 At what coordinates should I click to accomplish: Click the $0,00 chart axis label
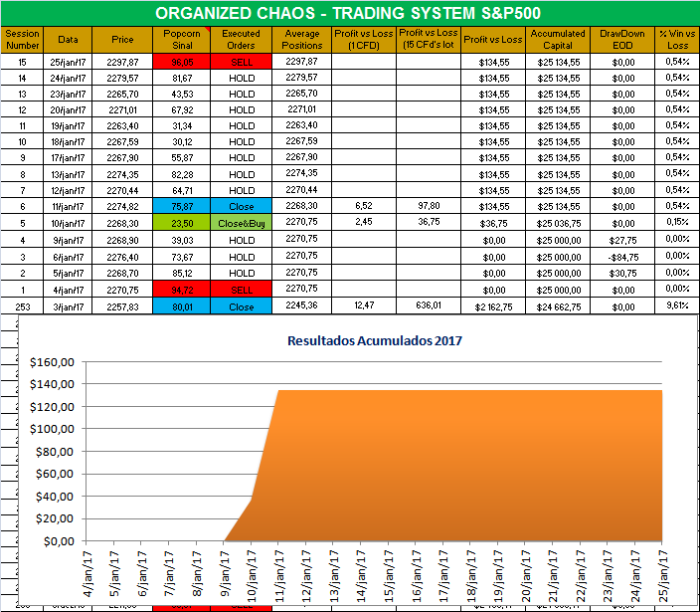[x=59, y=541]
